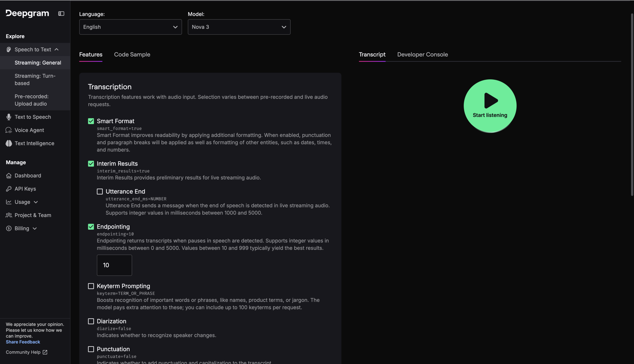Turn off the Endpointing checkbox
The image size is (634, 364).
click(91, 227)
